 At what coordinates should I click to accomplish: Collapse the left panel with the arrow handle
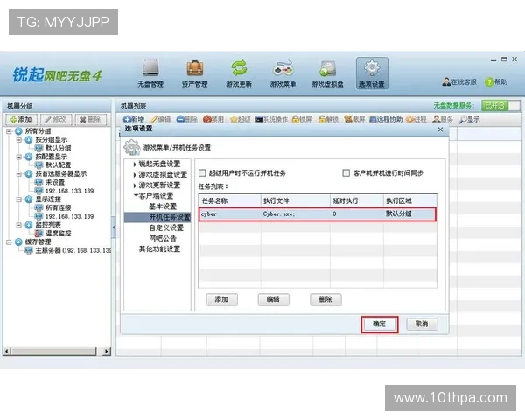point(114,227)
